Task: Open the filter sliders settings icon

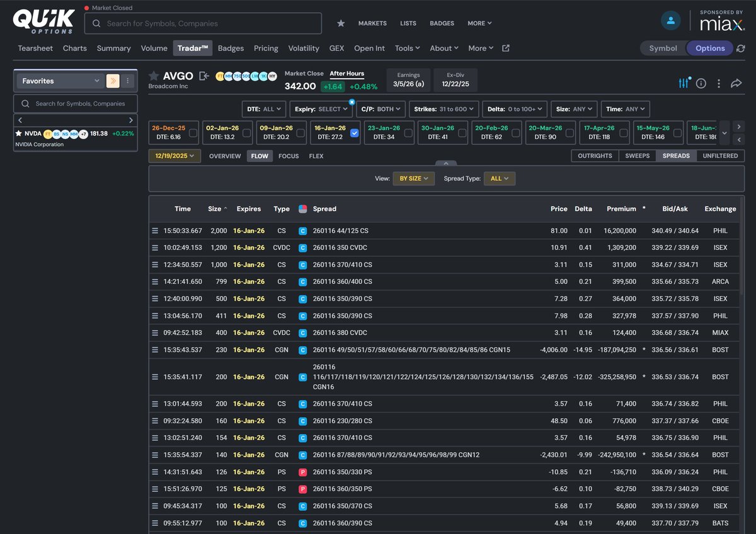Action: pyautogui.click(x=684, y=83)
